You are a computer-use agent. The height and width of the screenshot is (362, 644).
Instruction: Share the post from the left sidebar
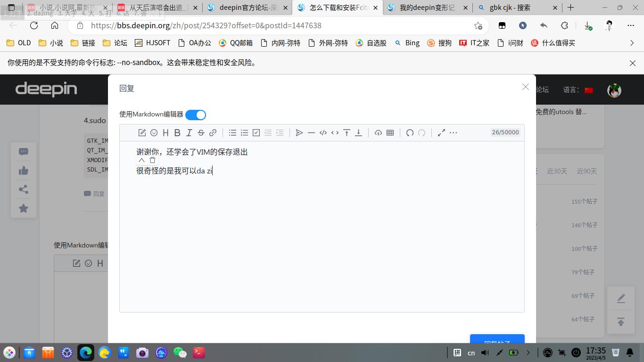pyautogui.click(x=24, y=189)
